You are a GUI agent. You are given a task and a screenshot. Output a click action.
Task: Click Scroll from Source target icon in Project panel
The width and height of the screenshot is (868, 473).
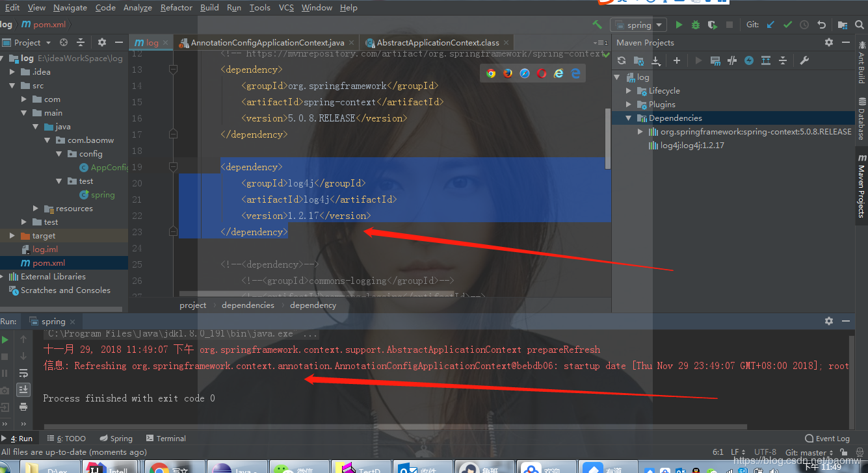(64, 42)
